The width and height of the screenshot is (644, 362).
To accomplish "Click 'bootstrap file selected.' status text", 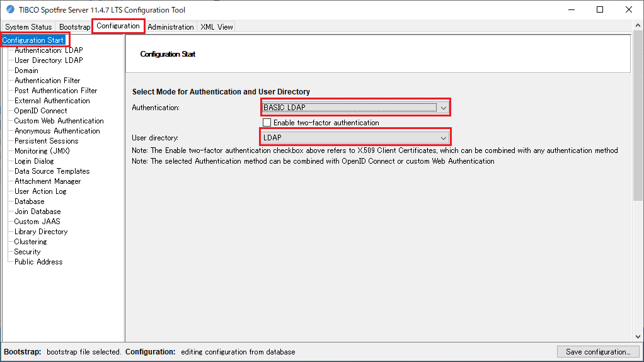I will click(x=84, y=352).
